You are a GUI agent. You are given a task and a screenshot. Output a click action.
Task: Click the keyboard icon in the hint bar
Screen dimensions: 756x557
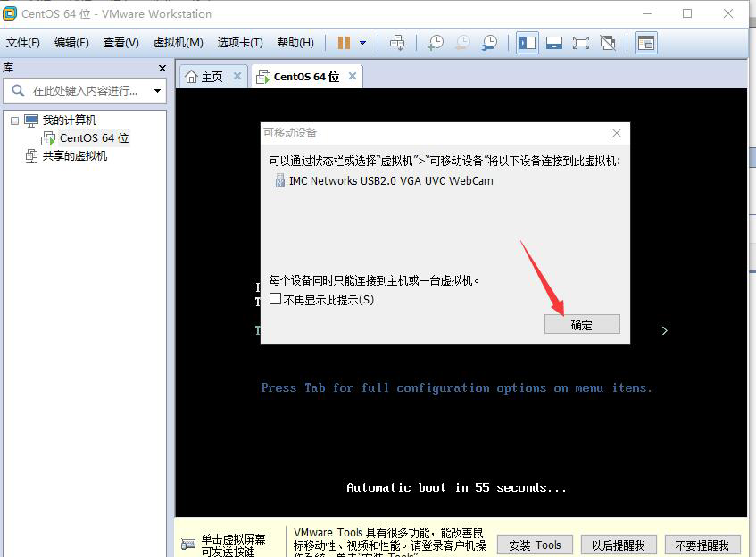tap(188, 545)
